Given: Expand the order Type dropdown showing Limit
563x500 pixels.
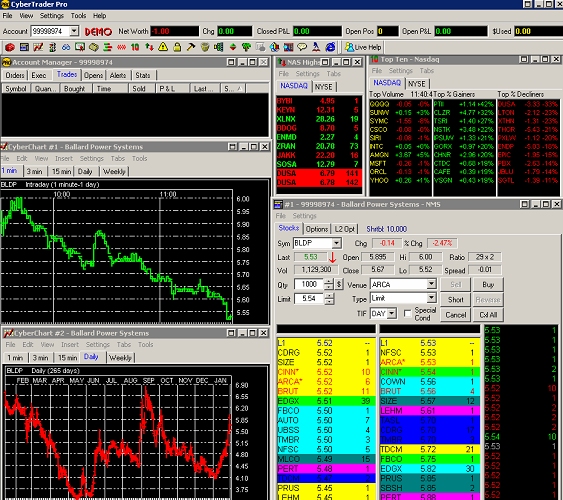Looking at the screenshot, I should point(431,298).
